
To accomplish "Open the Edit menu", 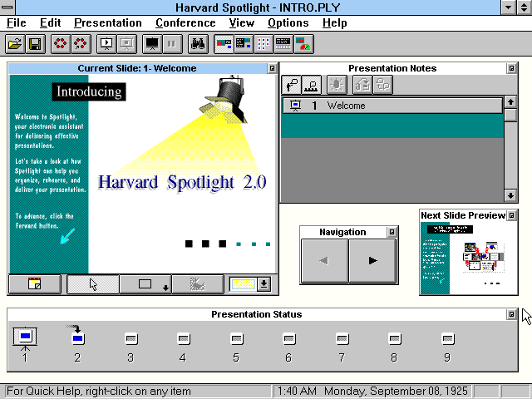I will click(50, 23).
